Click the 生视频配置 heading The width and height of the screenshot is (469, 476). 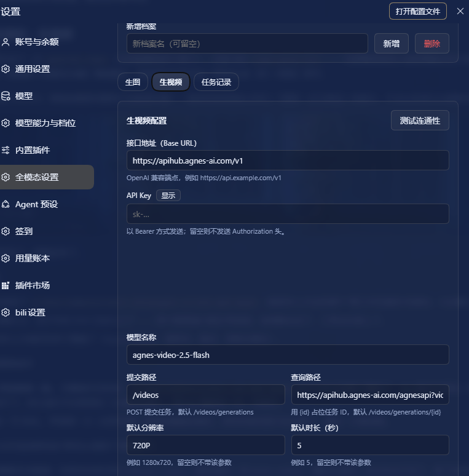pyautogui.click(x=146, y=121)
